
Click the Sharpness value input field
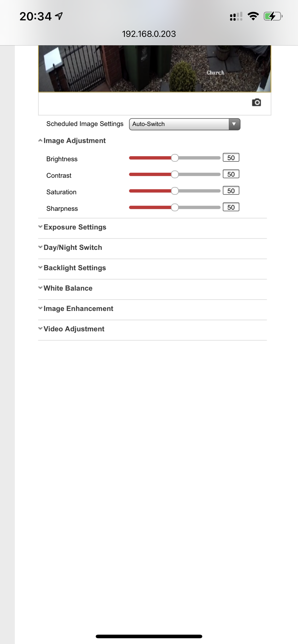231,207
